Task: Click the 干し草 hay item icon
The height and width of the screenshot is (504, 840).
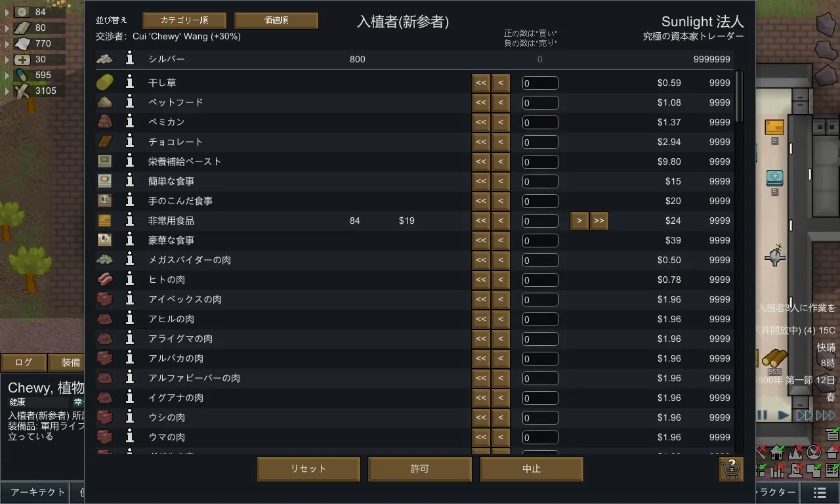Action: (x=104, y=83)
